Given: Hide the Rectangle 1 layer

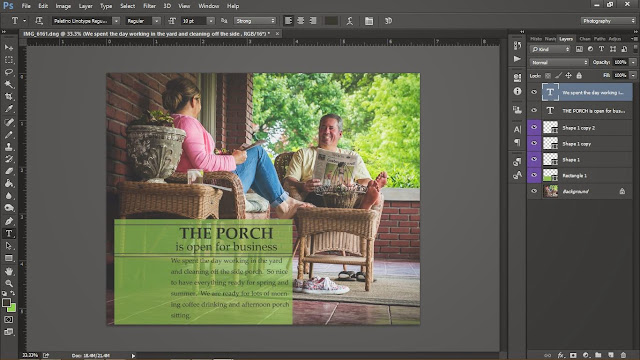Looking at the screenshot, I should point(534,175).
